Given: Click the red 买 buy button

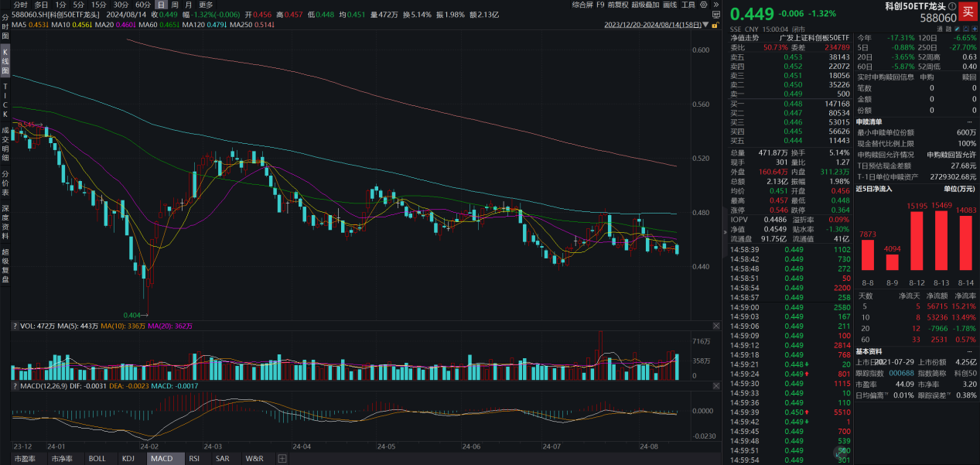Looking at the screenshot, I should [x=968, y=12].
